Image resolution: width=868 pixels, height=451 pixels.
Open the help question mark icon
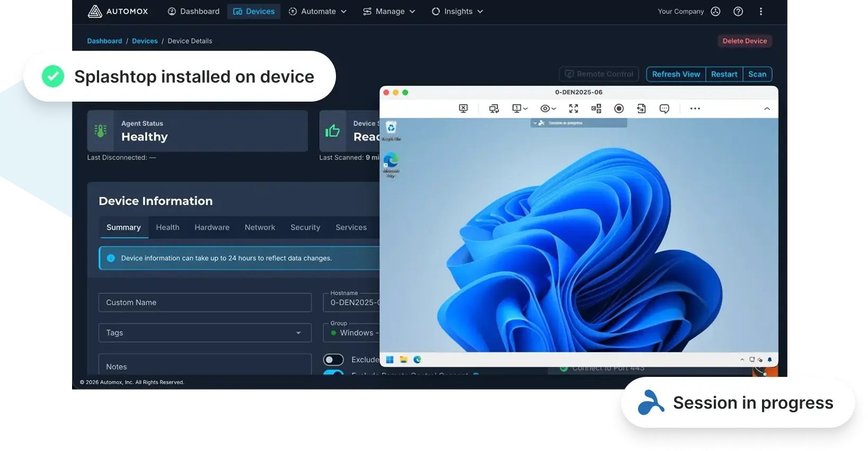738,12
